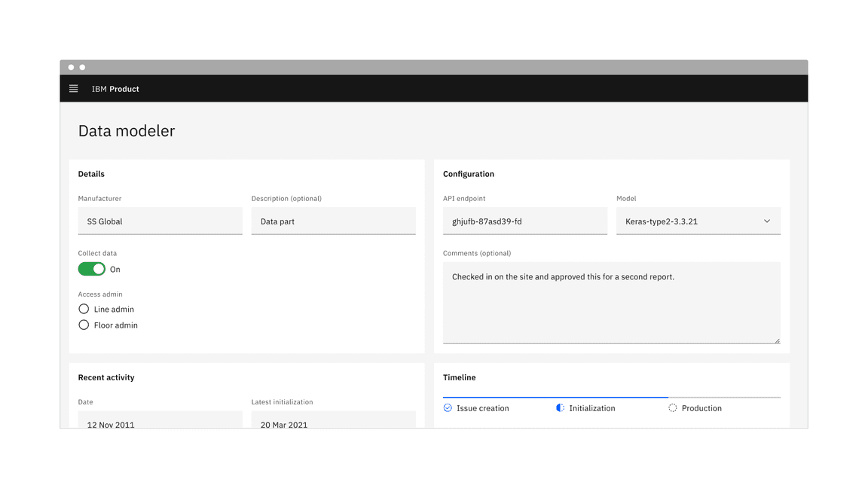Click the API endpoint field
The height and width of the screenshot is (488, 868).
(x=525, y=221)
